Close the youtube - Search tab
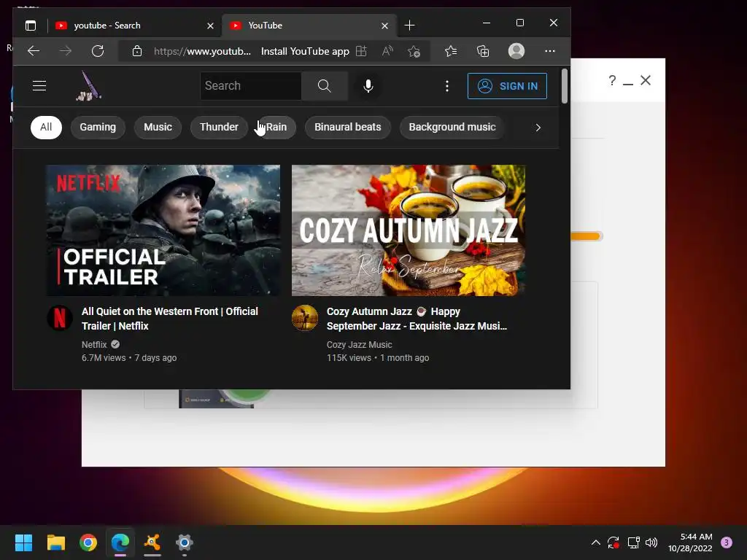This screenshot has height=560, width=747. click(x=210, y=26)
